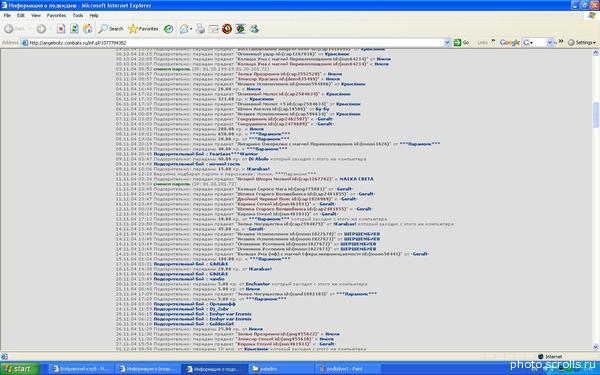Go to the Home page icon
The height and width of the screenshot is (375, 600).
click(88, 29)
